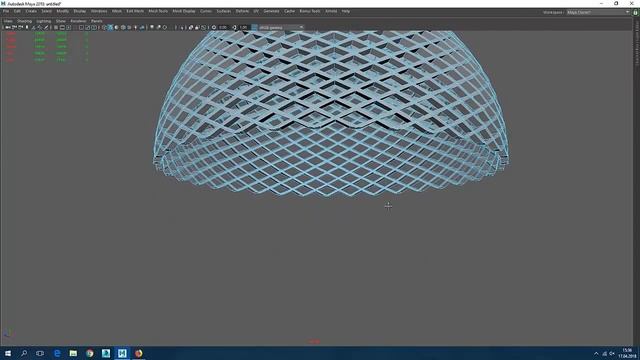Open the viewport Shading panel menu
The image size is (640, 360).
(x=24, y=21)
